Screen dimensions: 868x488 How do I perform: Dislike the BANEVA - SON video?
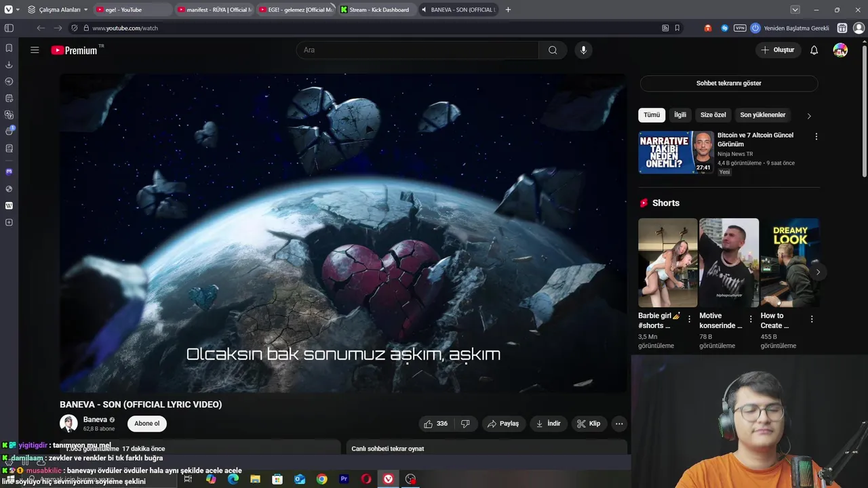tap(466, 424)
